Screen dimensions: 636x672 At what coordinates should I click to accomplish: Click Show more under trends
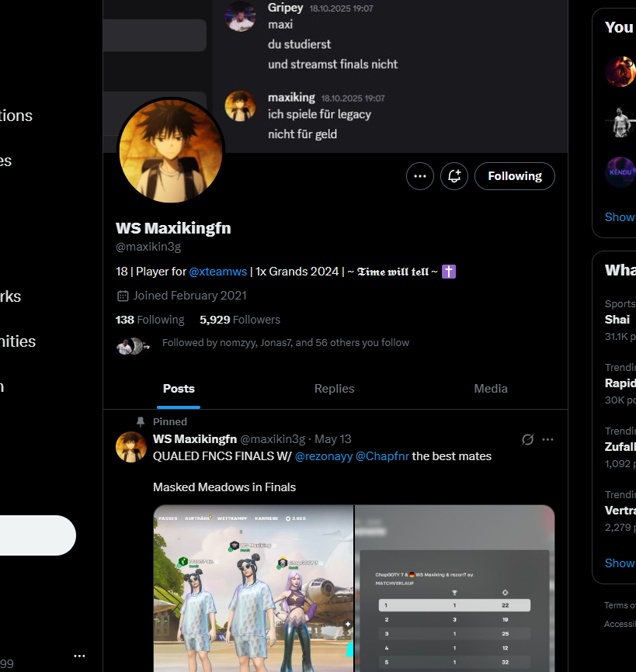coord(620,563)
